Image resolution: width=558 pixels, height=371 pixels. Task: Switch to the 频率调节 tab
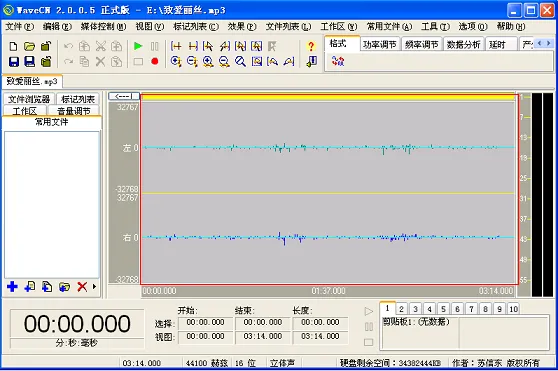pos(422,44)
